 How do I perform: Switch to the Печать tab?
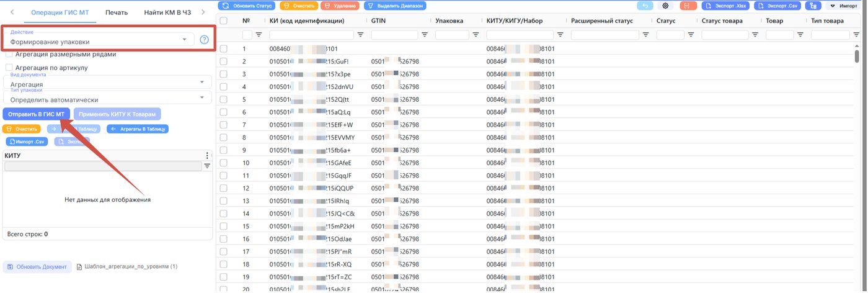[117, 12]
